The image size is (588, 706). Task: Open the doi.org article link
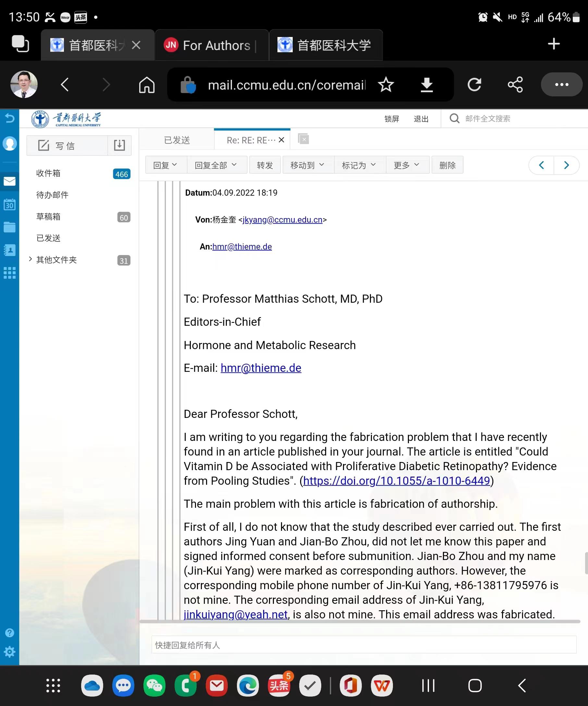(397, 481)
